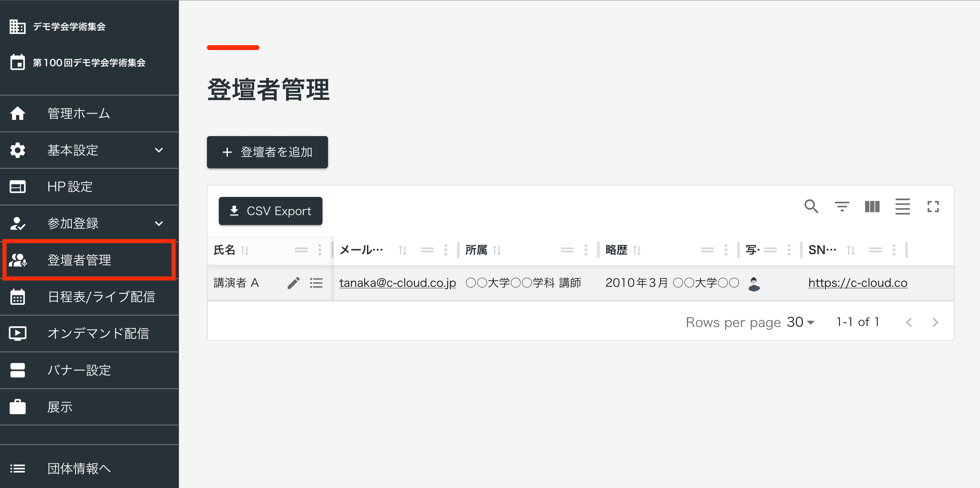Toggle the density list view icon
Screen dimensions: 980x488
pos(903,206)
